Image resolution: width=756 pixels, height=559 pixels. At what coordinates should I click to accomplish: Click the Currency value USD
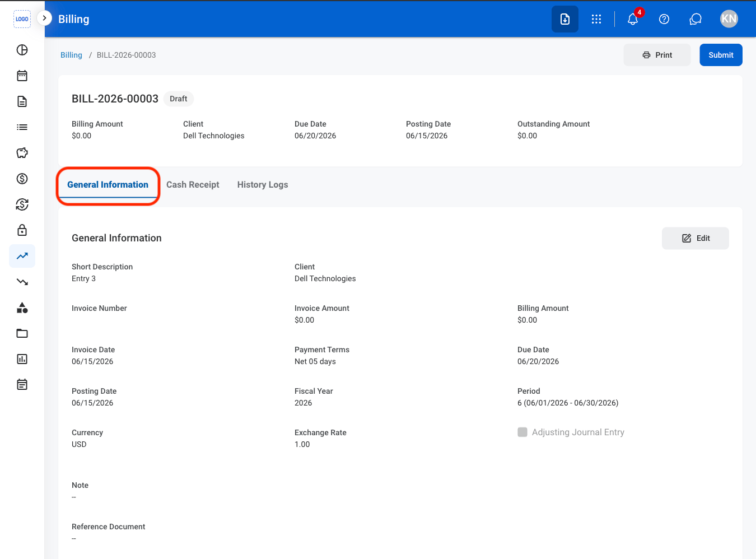(x=79, y=444)
